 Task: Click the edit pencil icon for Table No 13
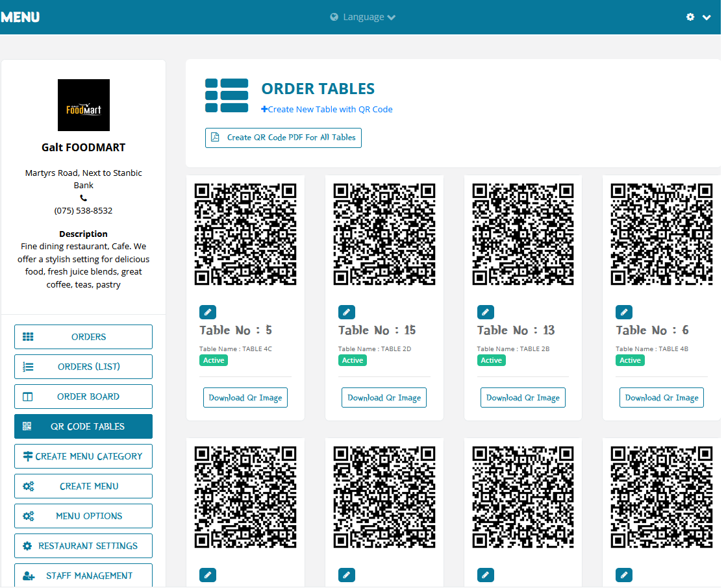click(x=486, y=312)
